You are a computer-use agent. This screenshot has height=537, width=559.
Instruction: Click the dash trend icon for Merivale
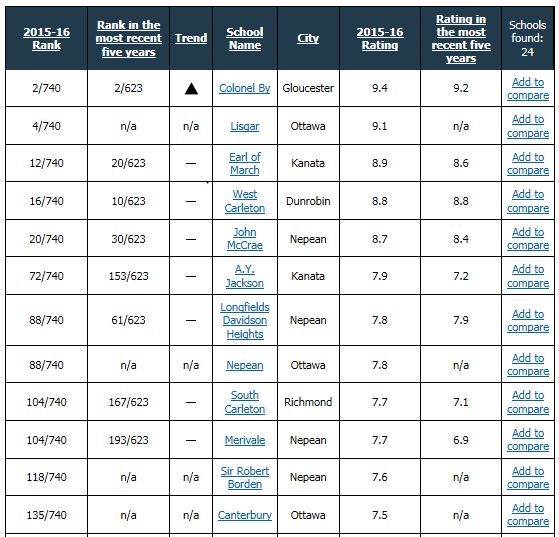(x=191, y=440)
